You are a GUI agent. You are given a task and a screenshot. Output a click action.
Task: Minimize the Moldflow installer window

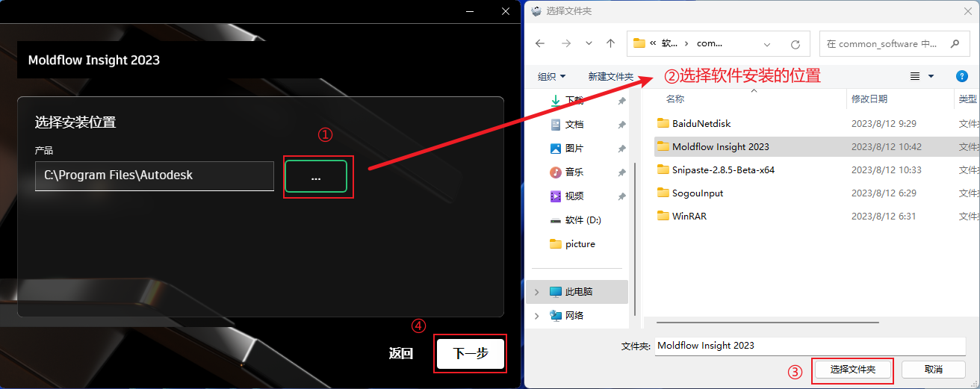[471, 11]
